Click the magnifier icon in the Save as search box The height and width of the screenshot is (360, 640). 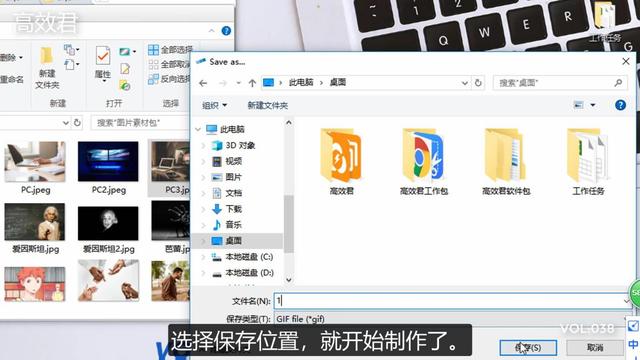click(x=618, y=83)
